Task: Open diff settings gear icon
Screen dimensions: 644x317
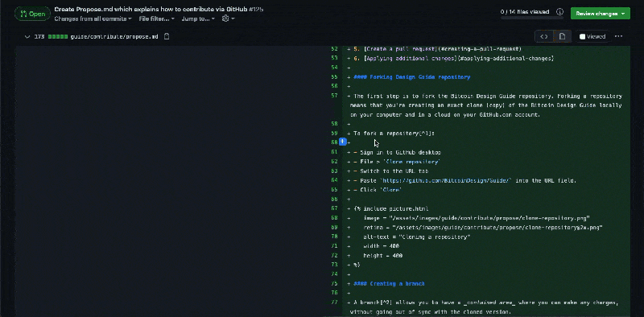Action: (228, 19)
